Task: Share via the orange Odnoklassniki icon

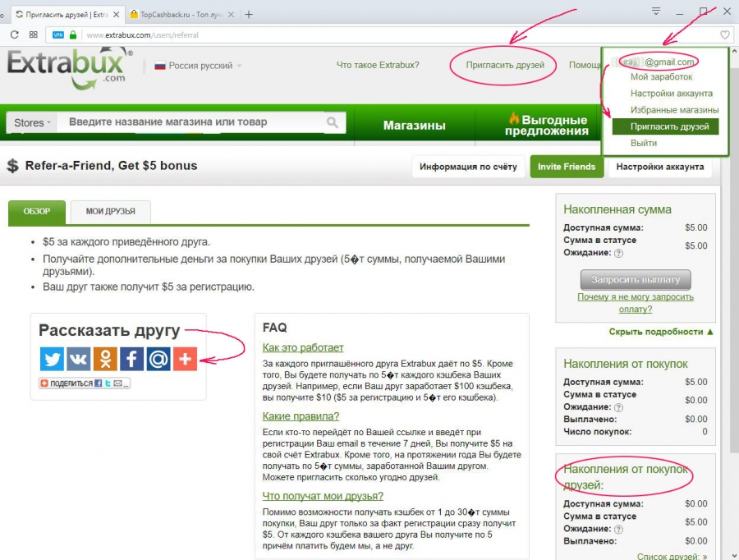Action: coord(105,359)
